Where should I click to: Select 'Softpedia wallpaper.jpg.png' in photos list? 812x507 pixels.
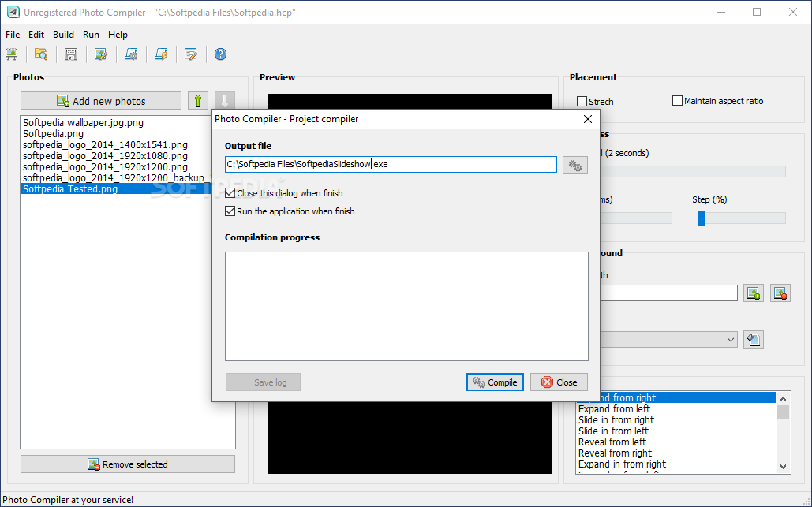[83, 123]
